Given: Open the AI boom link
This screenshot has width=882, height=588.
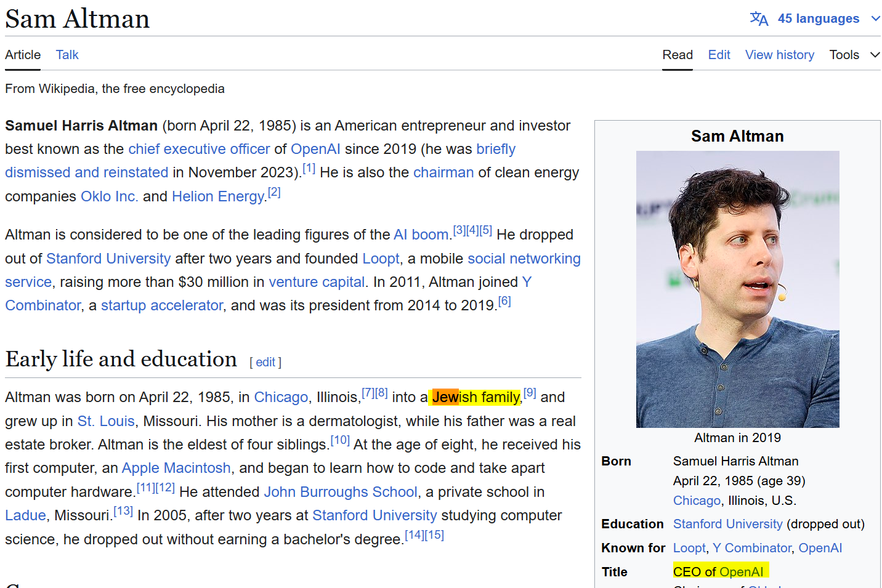Looking at the screenshot, I should (x=421, y=235).
